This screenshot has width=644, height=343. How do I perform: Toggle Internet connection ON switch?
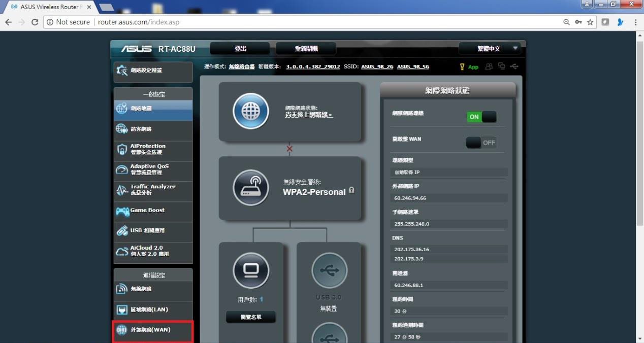481,117
